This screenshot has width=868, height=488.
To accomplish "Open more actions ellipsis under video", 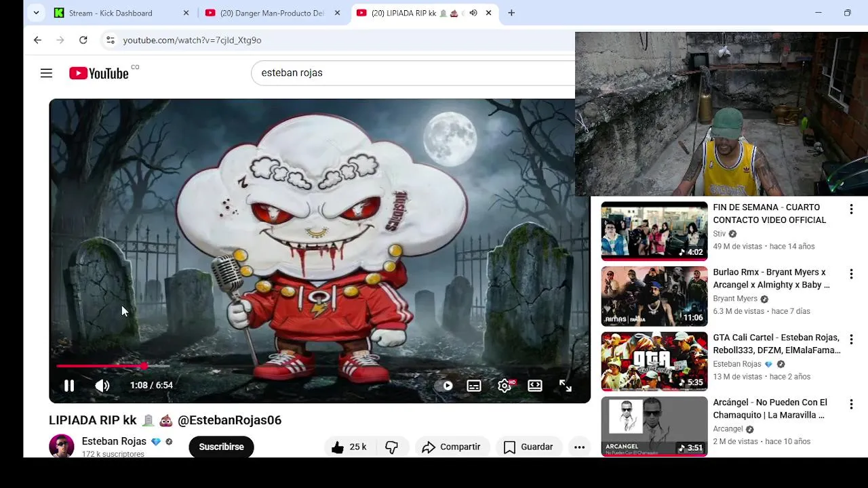I will click(579, 447).
